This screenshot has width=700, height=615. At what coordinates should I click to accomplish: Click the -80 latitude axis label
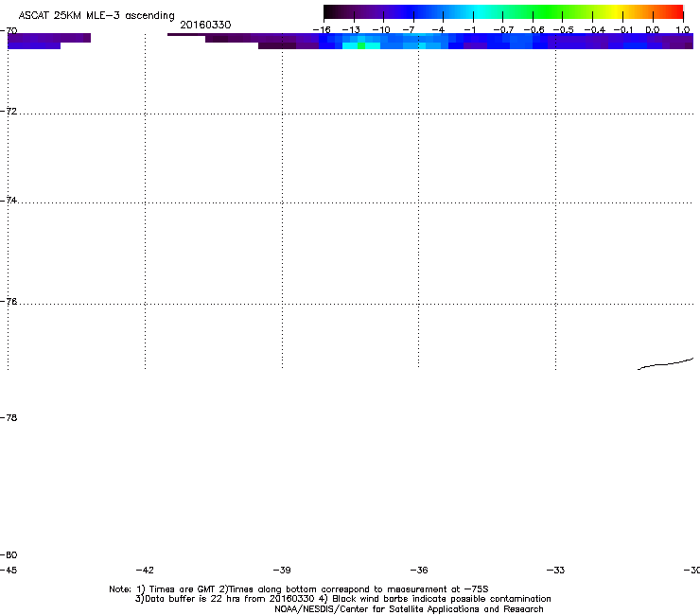[x=9, y=554]
